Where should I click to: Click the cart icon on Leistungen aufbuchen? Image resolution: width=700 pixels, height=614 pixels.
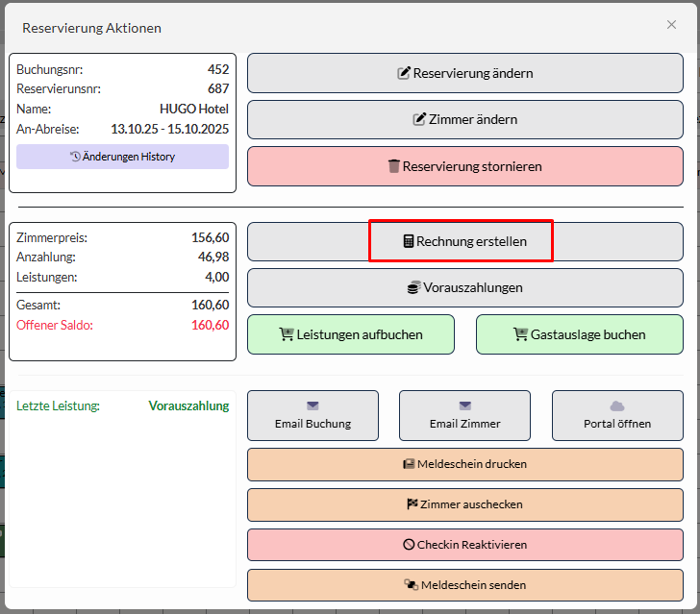(x=287, y=335)
